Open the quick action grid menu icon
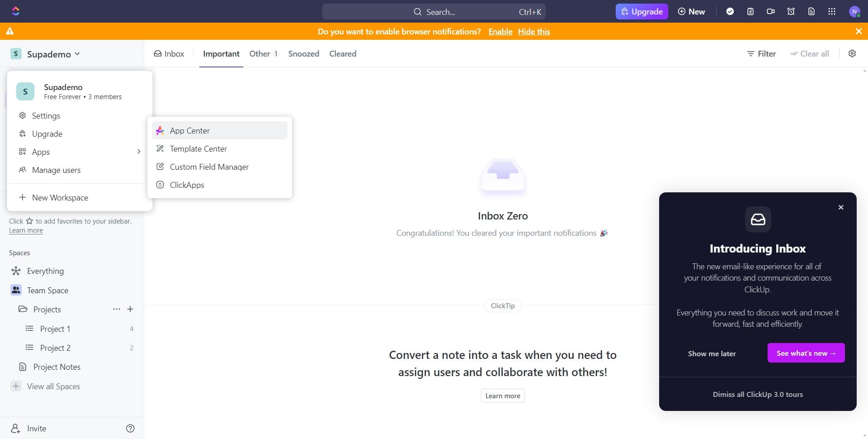868x439 pixels. 832,11
